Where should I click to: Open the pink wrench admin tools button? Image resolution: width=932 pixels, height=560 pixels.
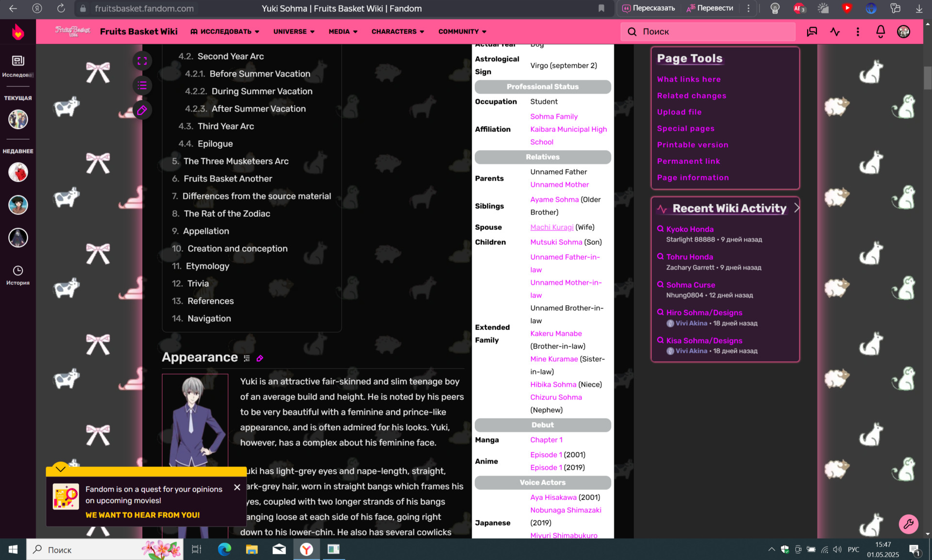908,524
